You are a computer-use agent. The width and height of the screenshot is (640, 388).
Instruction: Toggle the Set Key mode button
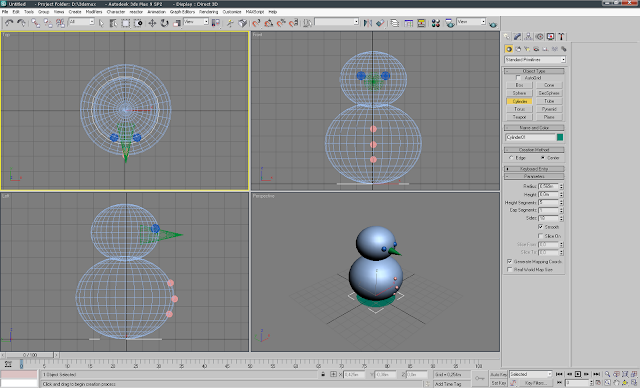[498, 383]
